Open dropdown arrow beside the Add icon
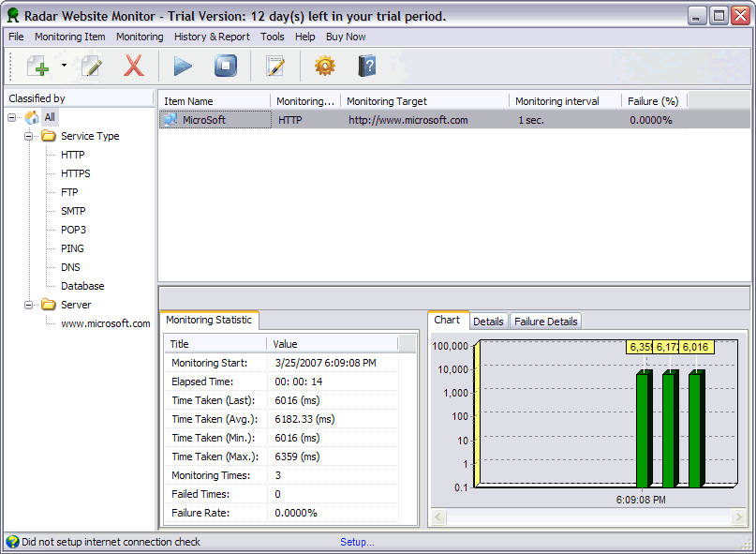 (64, 66)
